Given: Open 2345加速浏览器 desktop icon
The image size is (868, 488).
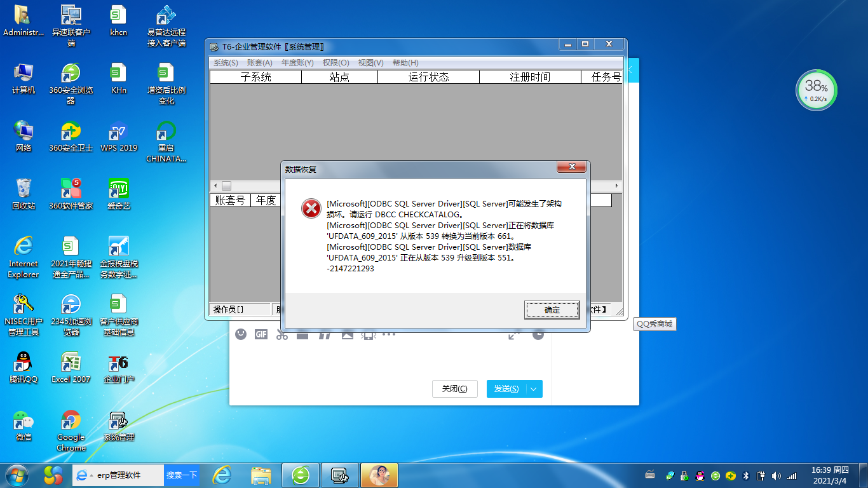Looking at the screenshot, I should pyautogui.click(x=71, y=315).
